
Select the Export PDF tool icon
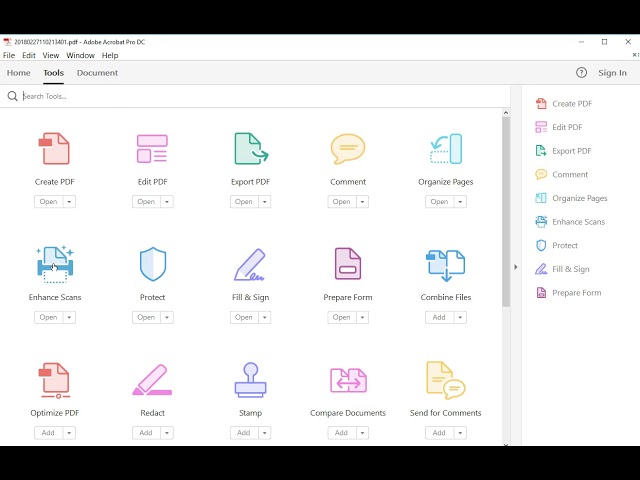(x=250, y=149)
